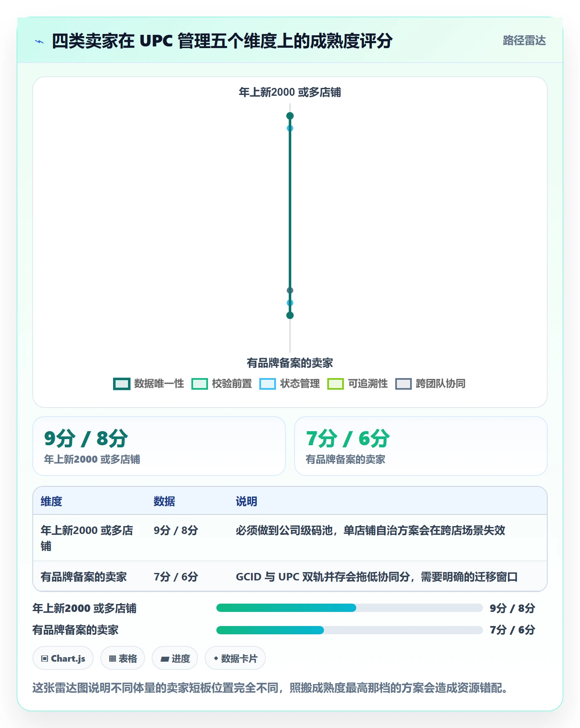The width and height of the screenshot is (580, 728).
Task: Click the 说明 column header
Action: [247, 502]
